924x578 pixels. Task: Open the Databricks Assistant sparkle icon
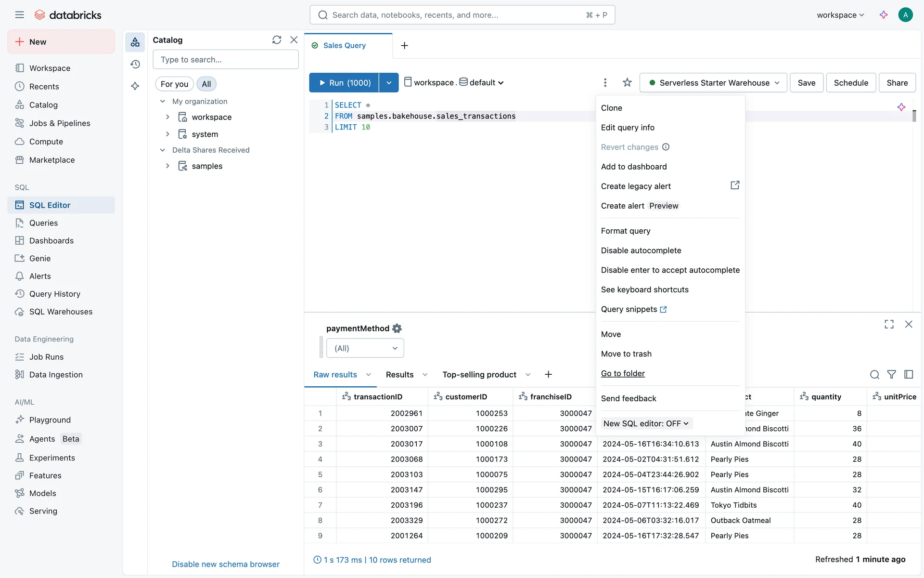point(883,15)
